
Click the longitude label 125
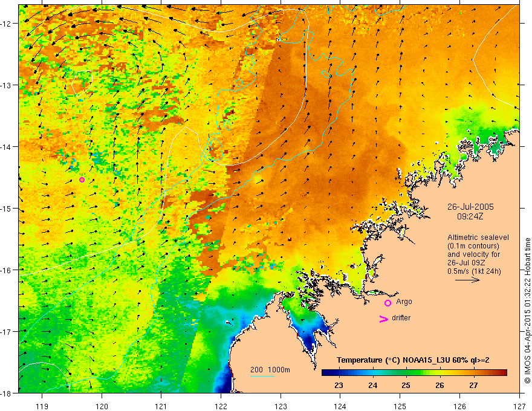pyautogui.click(x=400, y=406)
